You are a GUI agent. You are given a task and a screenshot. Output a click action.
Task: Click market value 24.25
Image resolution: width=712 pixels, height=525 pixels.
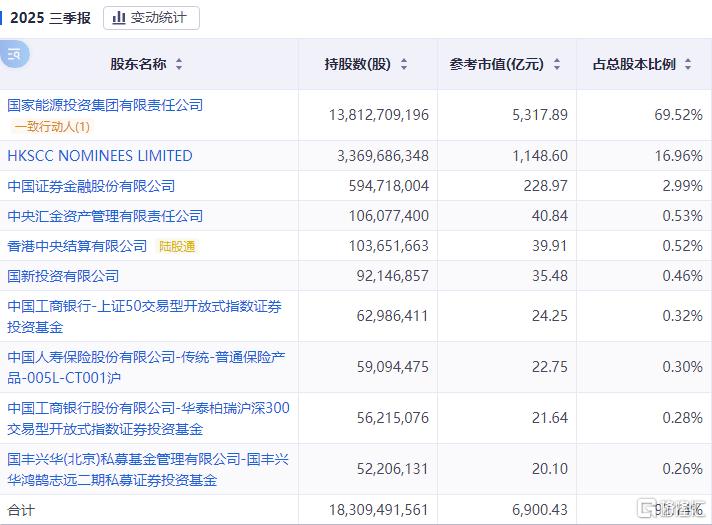(549, 316)
